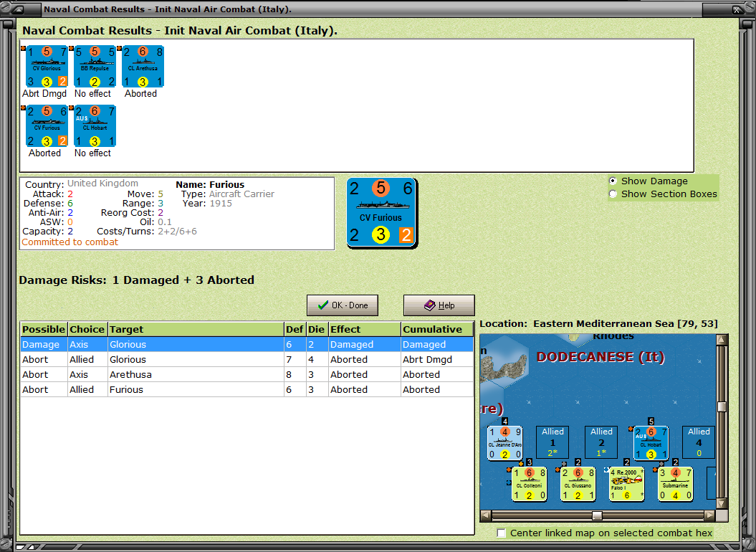Click the Def column header
The width and height of the screenshot is (756, 552).
[295, 329]
